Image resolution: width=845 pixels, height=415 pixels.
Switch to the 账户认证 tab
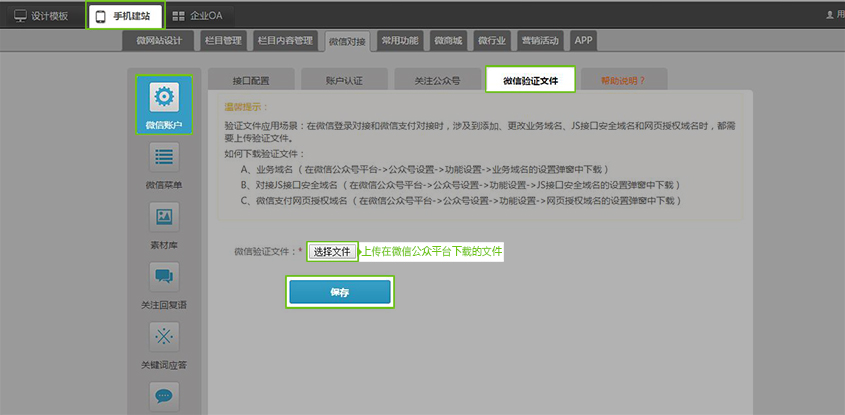[x=344, y=80]
